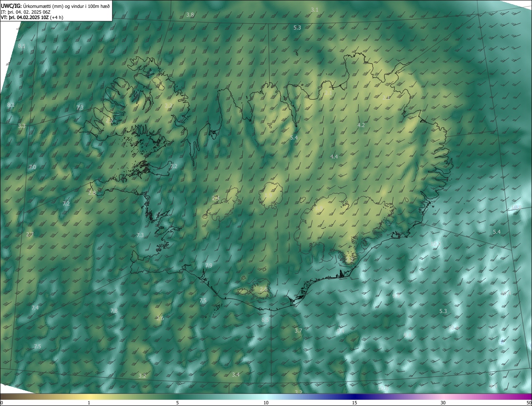Click the 3.1 value label
This screenshot has width=532, height=406.
coord(315,10)
